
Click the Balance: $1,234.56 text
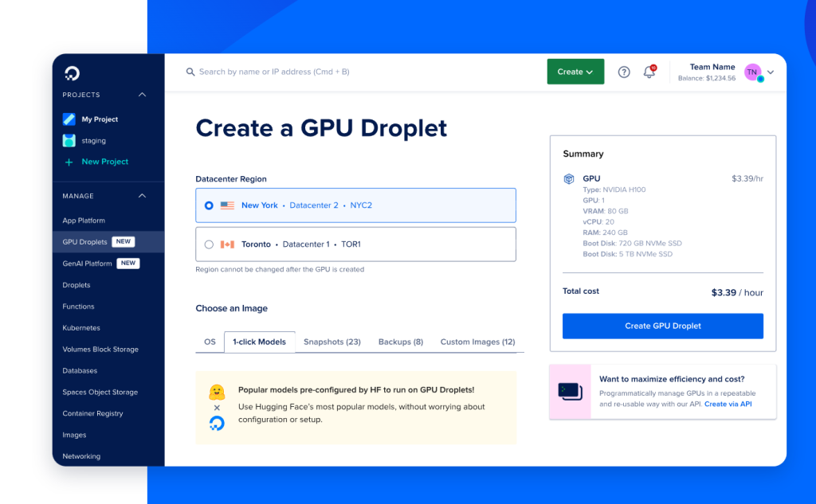(x=707, y=79)
